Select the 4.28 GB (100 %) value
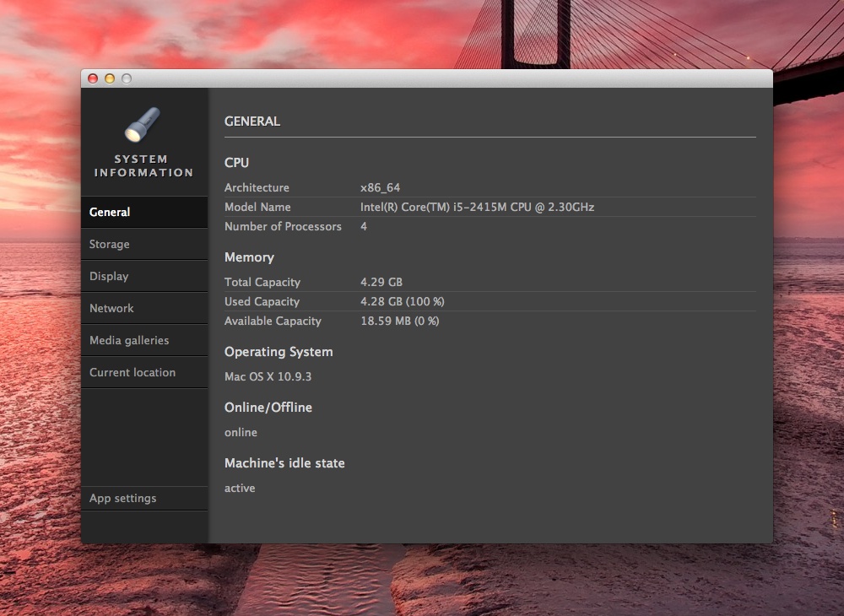 pyautogui.click(x=402, y=302)
